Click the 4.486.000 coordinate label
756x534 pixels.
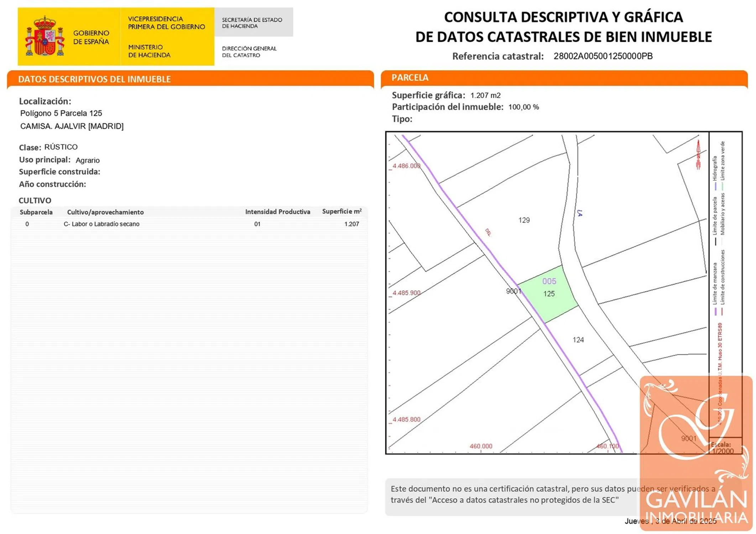[x=406, y=166]
